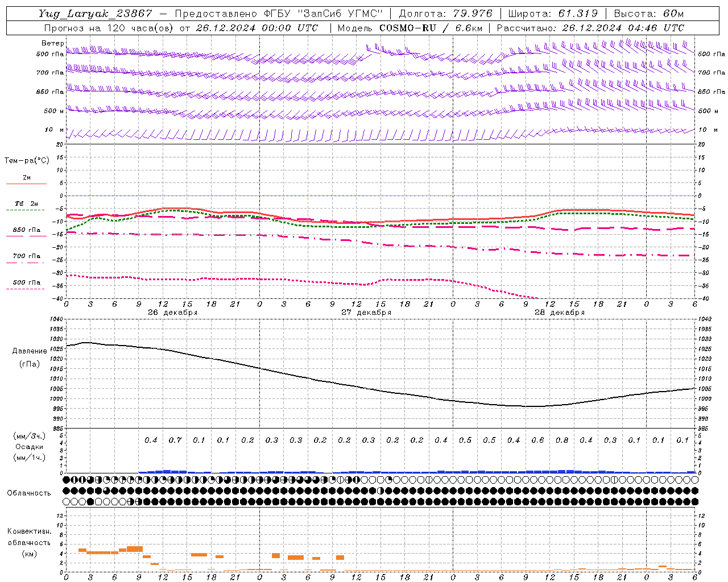The image size is (728, 582).
Task: Click the 0.6 precipitation value
Action: pyautogui.click(x=537, y=440)
